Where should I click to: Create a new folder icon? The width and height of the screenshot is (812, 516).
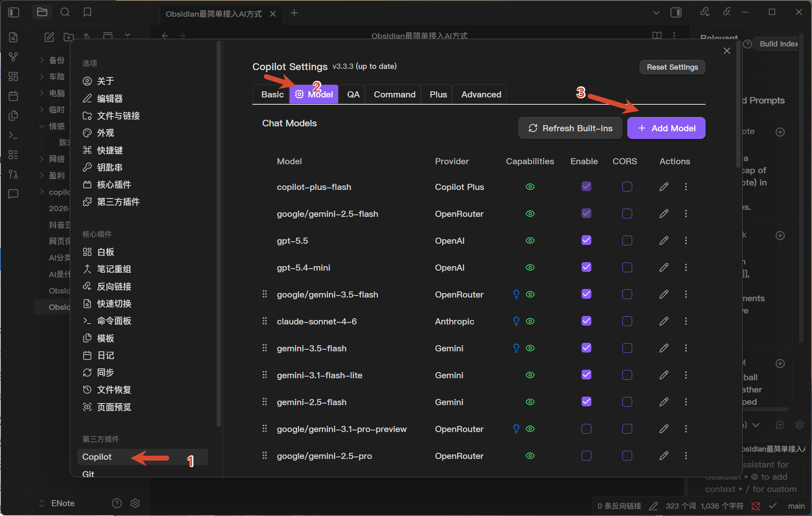tap(69, 37)
